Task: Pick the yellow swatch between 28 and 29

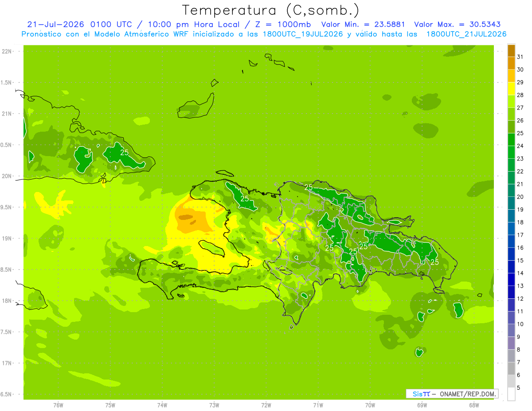Action: tap(511, 89)
